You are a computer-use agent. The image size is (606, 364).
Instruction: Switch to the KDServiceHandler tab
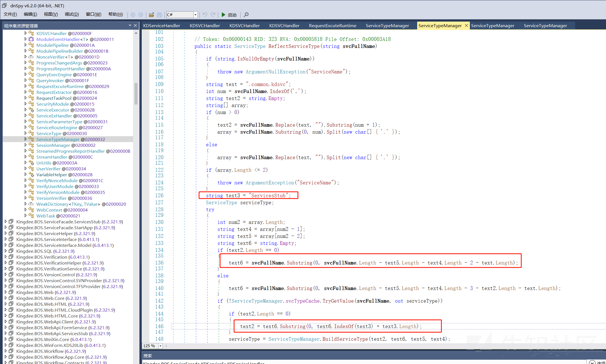click(x=162, y=25)
